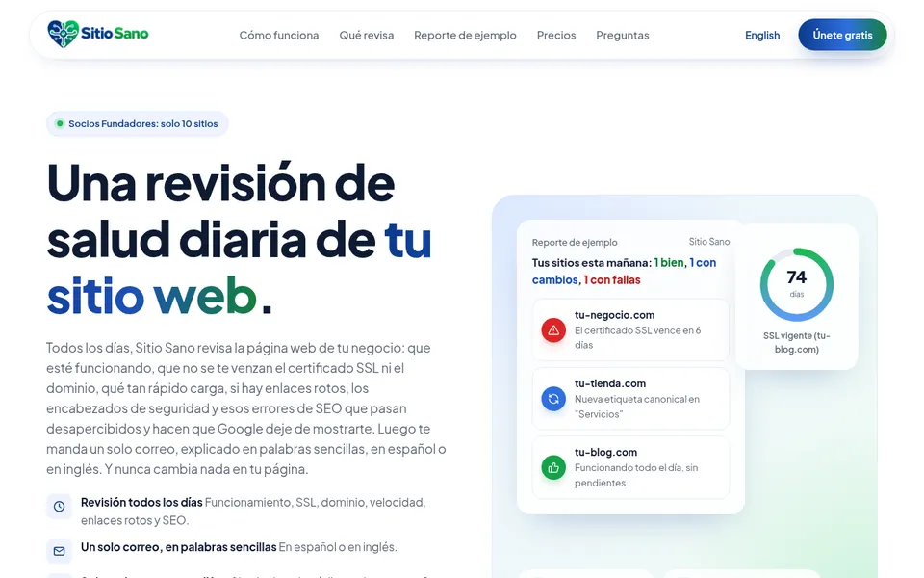924x578 pixels.
Task: Open the tu-tienda.com report card
Action: coord(630,399)
